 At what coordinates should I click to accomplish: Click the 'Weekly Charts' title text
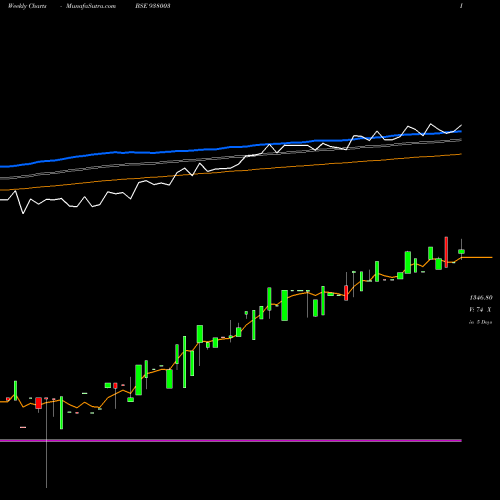(27, 6)
